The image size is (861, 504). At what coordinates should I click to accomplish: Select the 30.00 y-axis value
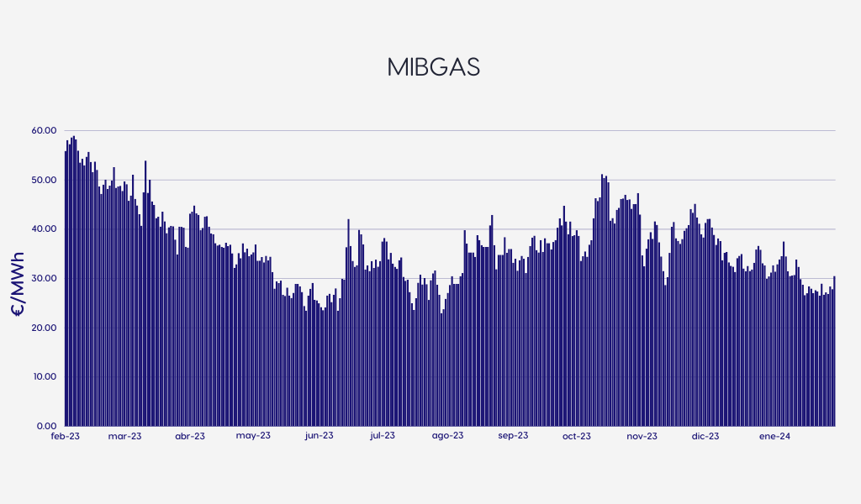[44, 278]
